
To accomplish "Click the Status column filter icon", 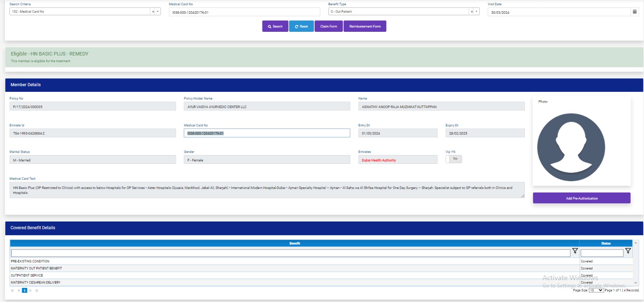I will pos(628,251).
